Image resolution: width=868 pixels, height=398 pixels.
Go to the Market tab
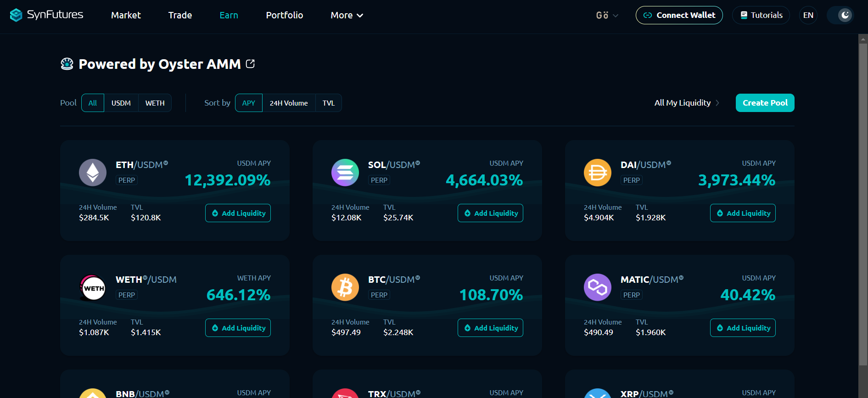coord(126,15)
